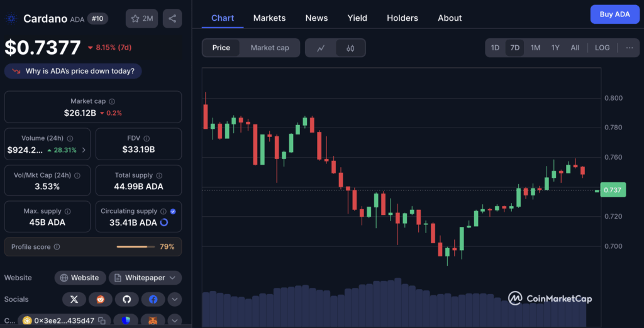Viewport: 644px width, 328px height.
Task: Select the Market cap chart toggle
Action: coord(270,48)
